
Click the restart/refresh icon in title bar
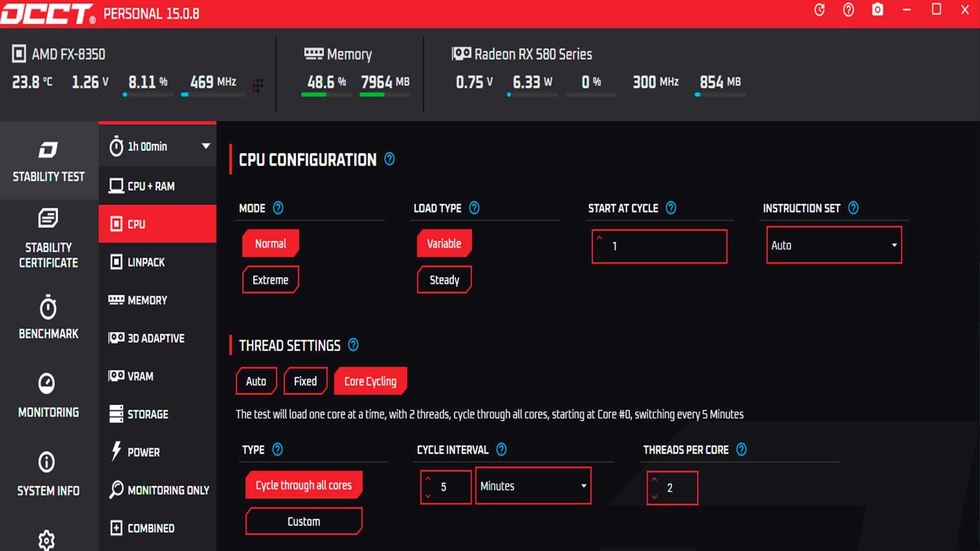point(819,10)
